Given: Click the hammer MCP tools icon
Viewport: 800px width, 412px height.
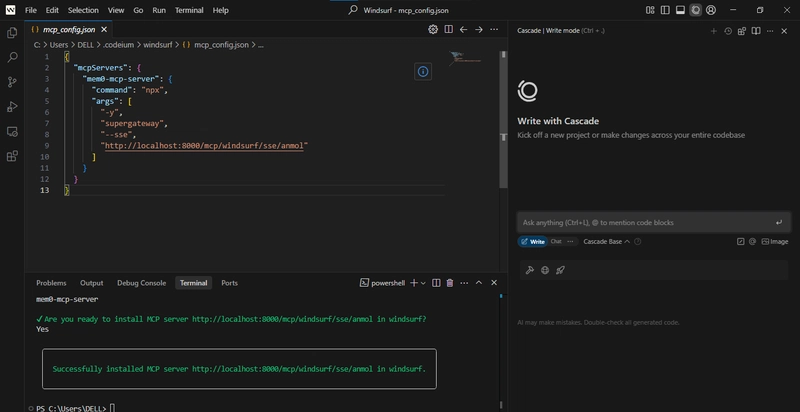Looking at the screenshot, I should (x=529, y=270).
